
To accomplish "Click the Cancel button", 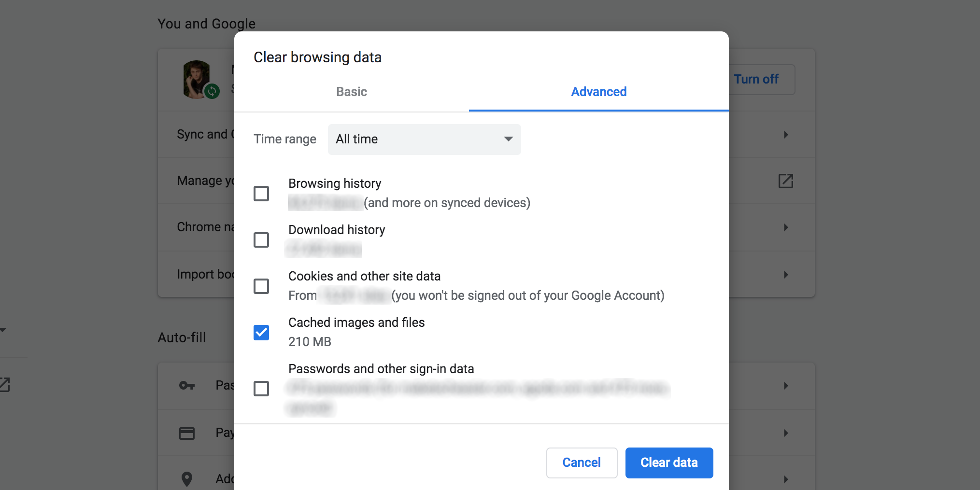I will pos(582,462).
